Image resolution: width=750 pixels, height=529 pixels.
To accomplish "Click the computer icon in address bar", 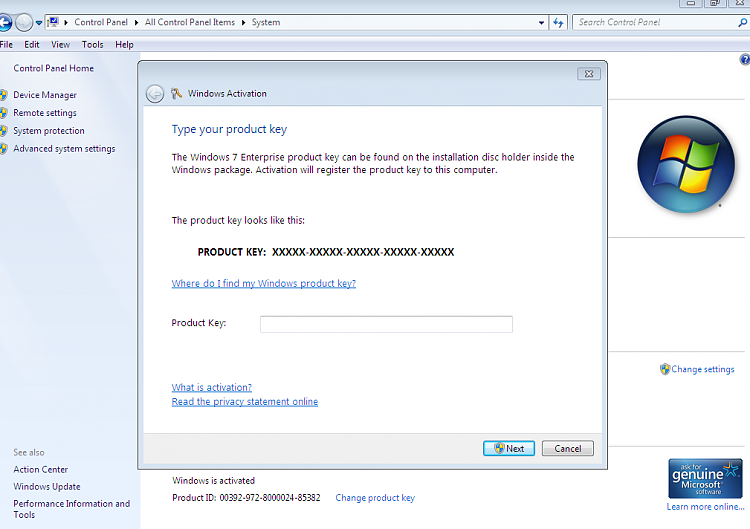I will (x=53, y=22).
